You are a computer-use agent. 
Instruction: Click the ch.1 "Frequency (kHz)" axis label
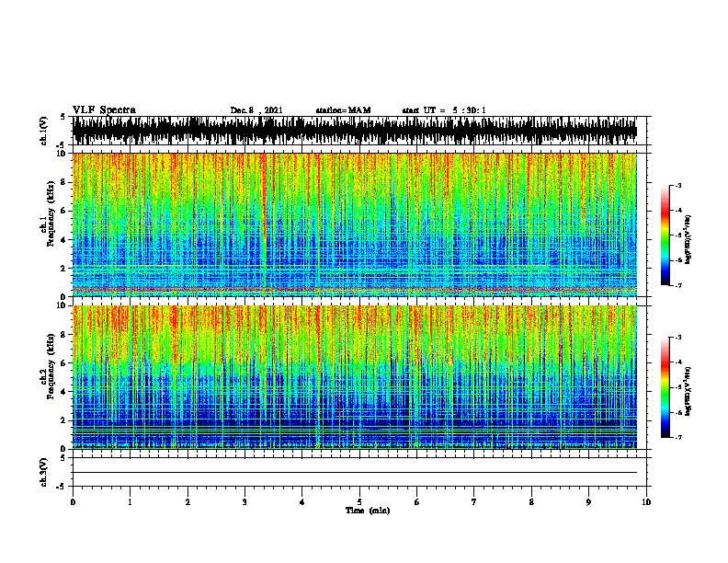pyautogui.click(x=51, y=214)
